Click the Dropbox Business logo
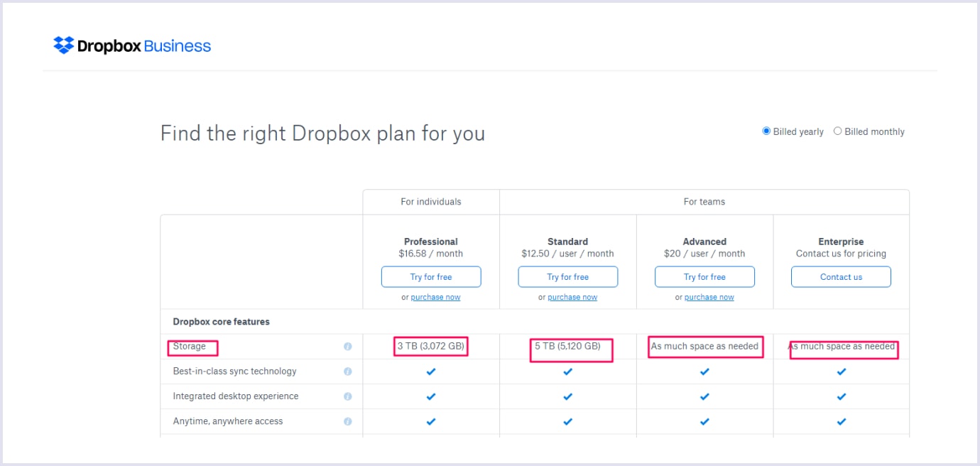 coord(131,44)
